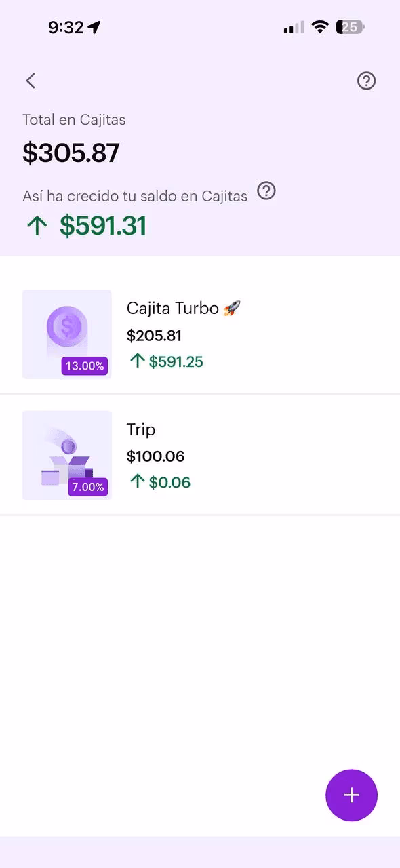This screenshot has height=868, width=400.
Task: Tap the purple plus floating button
Action: 351,795
